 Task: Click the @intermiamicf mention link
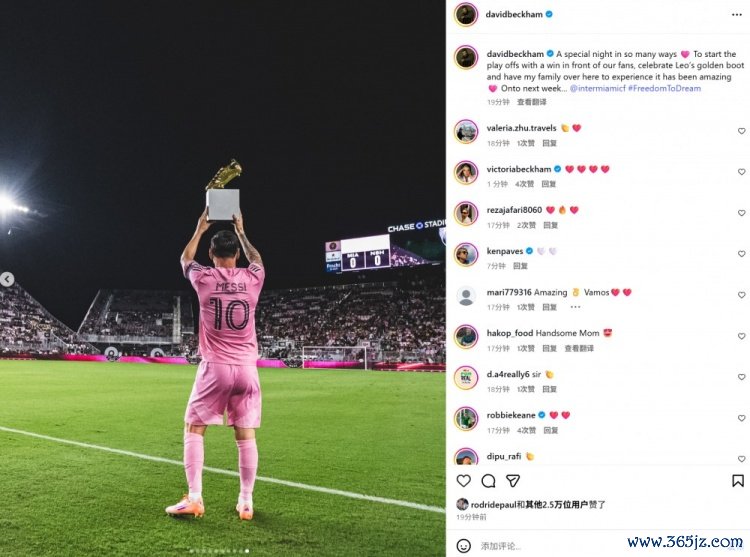597,88
